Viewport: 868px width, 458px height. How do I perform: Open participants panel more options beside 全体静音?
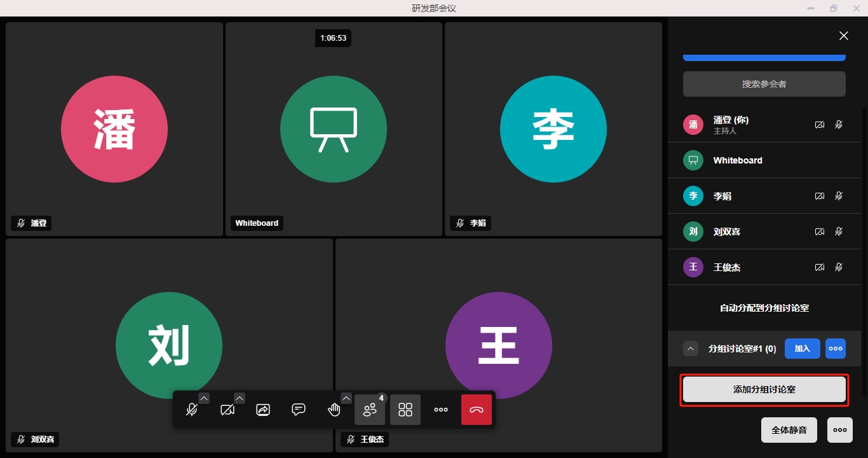839,430
